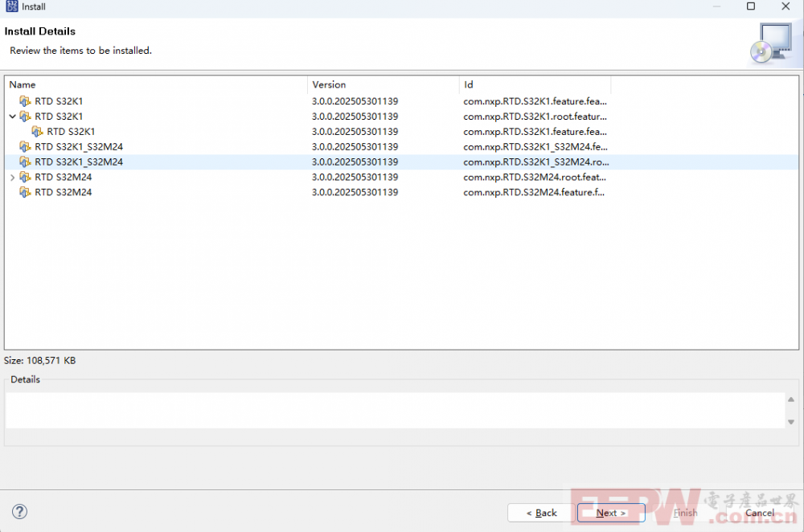Select highlighted name "RTD S32K1_S32M24"

point(79,162)
